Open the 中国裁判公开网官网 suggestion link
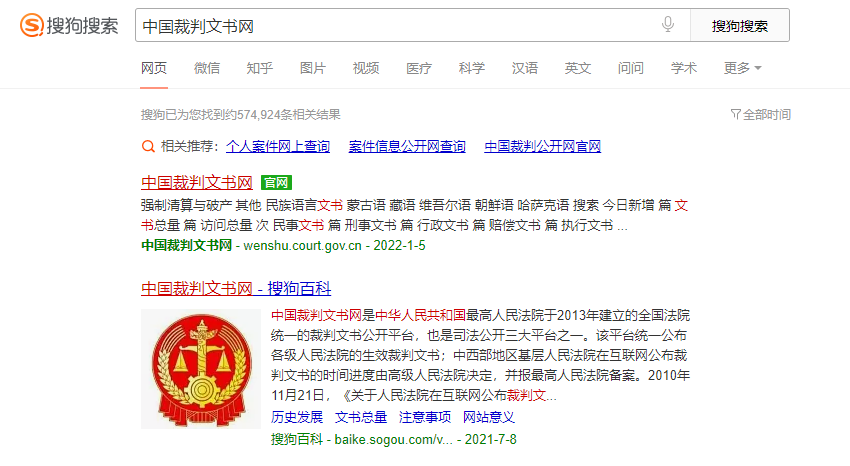Image resolution: width=850 pixels, height=466 pixels. (x=543, y=146)
